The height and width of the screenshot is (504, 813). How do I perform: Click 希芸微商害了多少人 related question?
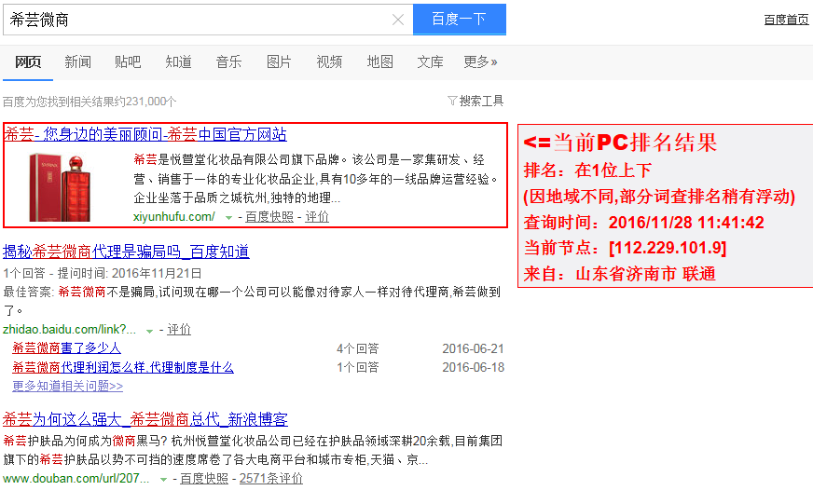[x=66, y=348]
